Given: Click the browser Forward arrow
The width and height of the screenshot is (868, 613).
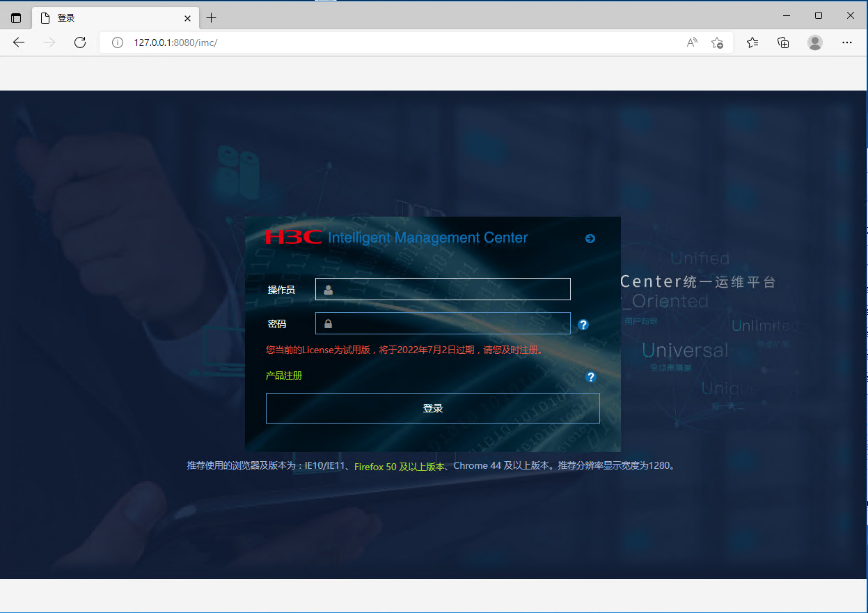Looking at the screenshot, I should (49, 42).
